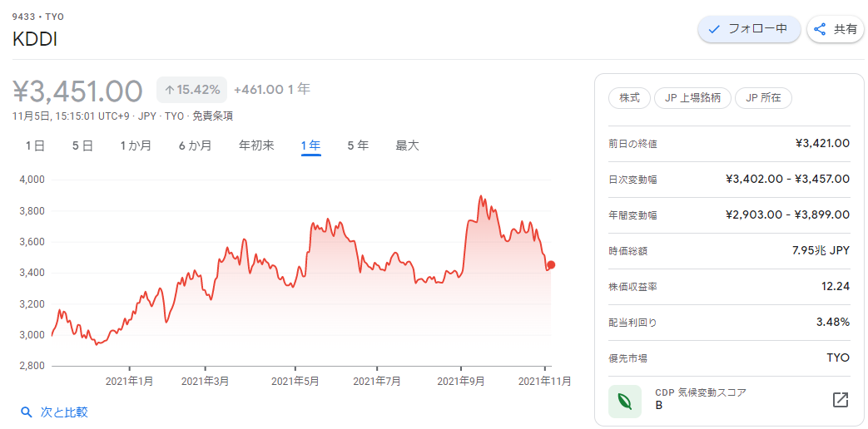Screen dimensions: 868x429
Task: Click the 配当利回り value 3.48%
Action: point(833,322)
